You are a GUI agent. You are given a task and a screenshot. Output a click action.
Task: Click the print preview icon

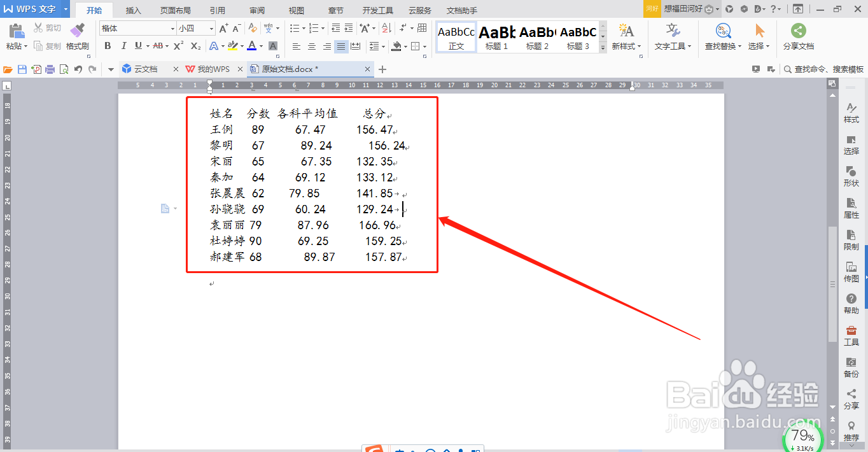click(64, 69)
